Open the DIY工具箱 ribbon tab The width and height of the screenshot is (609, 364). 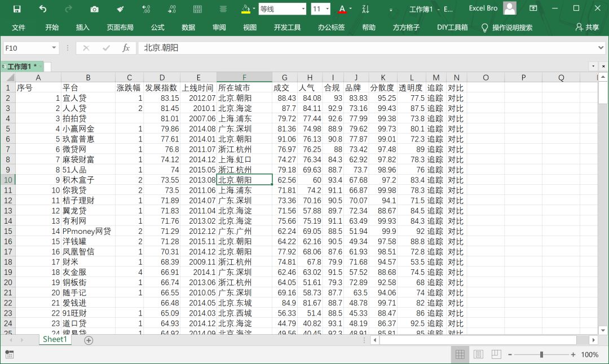click(452, 28)
